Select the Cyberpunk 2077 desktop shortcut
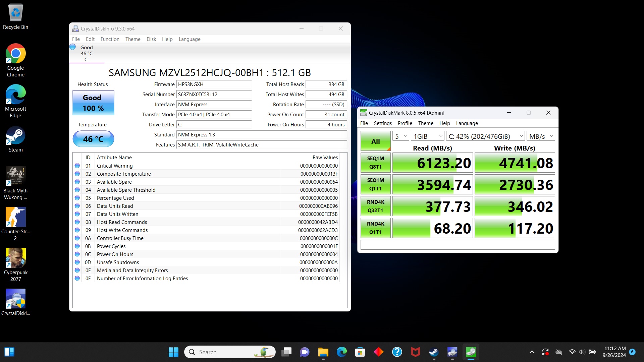This screenshot has height=362, width=644. 15,265
